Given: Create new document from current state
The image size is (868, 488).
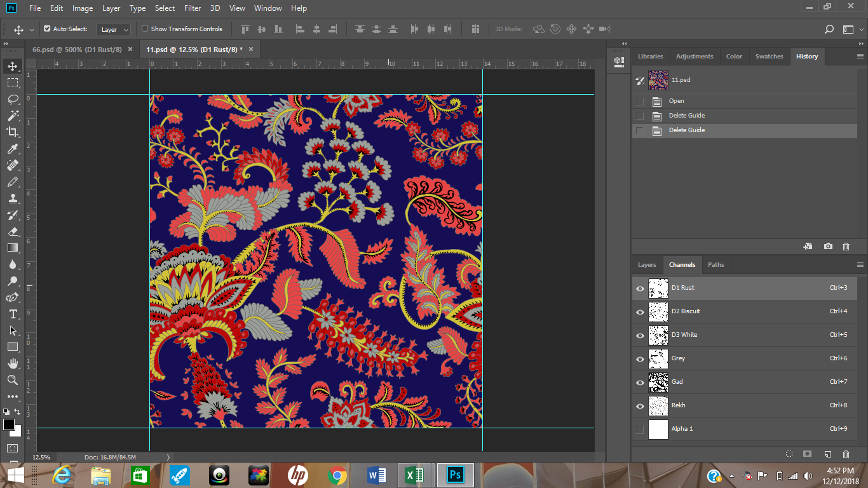Looking at the screenshot, I should [x=808, y=246].
